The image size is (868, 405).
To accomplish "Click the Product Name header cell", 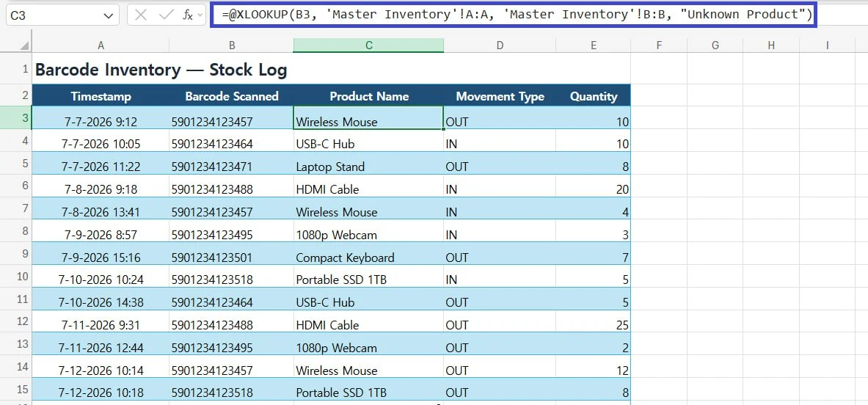I will (x=368, y=95).
